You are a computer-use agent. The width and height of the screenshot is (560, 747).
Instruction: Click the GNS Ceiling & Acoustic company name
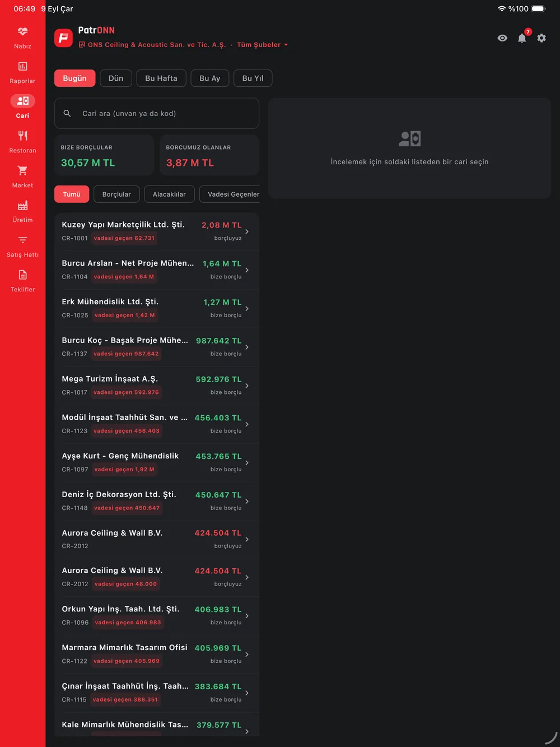tap(157, 45)
